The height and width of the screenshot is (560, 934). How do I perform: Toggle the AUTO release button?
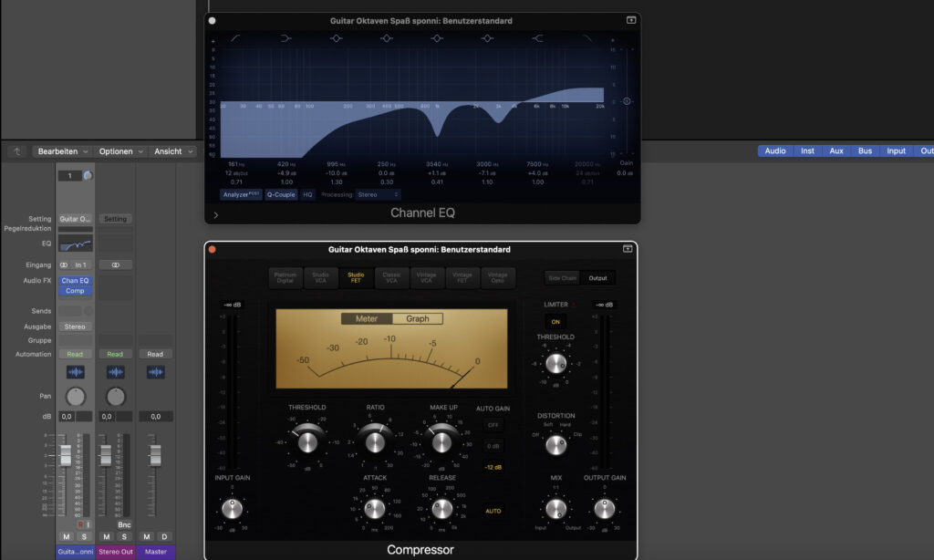[x=493, y=511]
